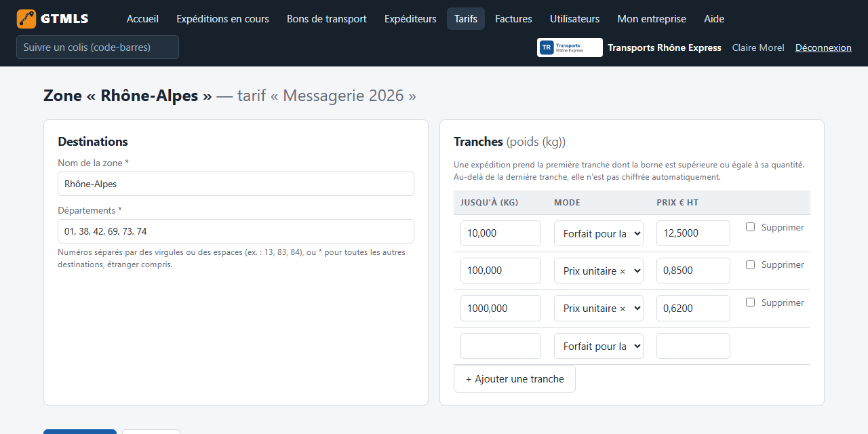Viewport: 868px width, 434px height.
Task: Click the 10,000 'Jusqu'à' weight field
Action: click(500, 233)
